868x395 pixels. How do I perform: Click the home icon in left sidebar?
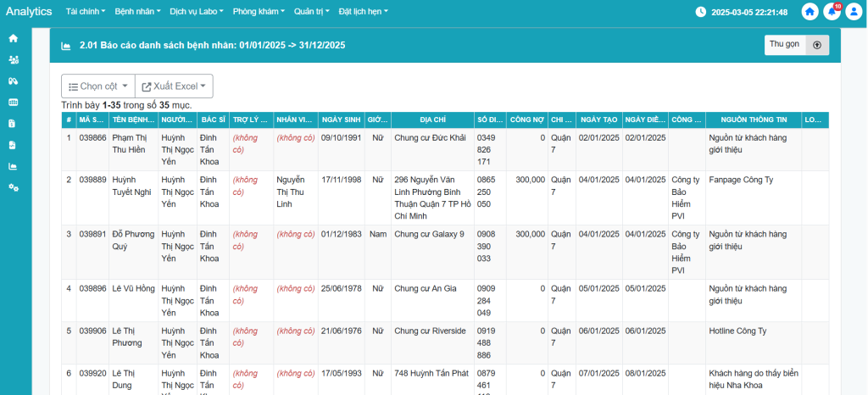tap(13, 38)
